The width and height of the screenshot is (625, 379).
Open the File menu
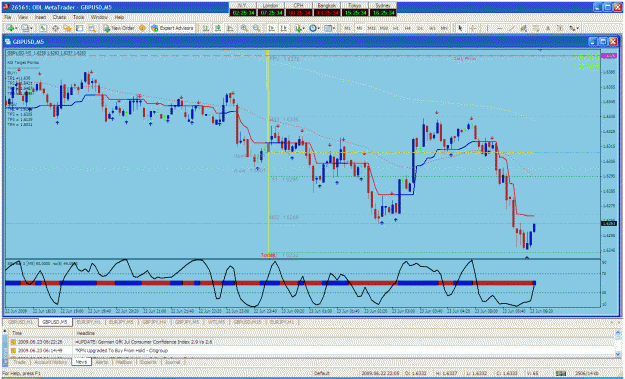8,17
